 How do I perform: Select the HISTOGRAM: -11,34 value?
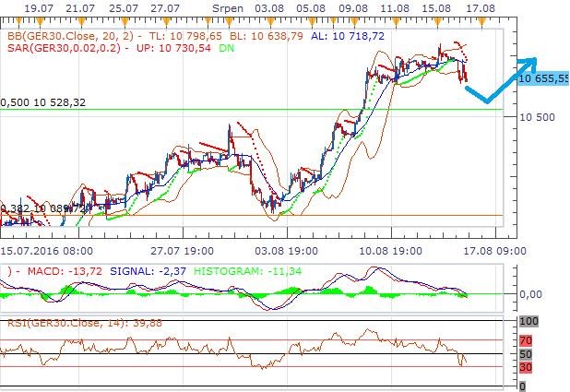[247, 271]
